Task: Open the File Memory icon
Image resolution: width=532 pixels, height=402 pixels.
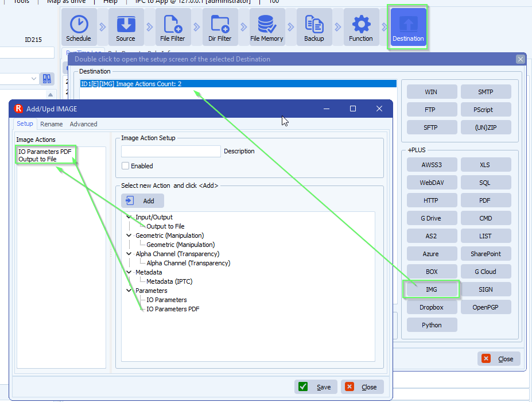Action: click(266, 26)
